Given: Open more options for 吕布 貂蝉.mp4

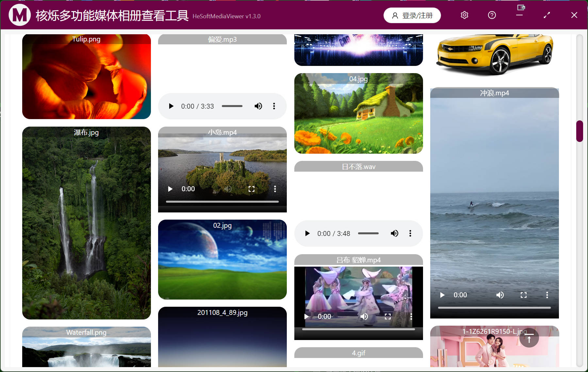Looking at the screenshot, I should tap(411, 317).
